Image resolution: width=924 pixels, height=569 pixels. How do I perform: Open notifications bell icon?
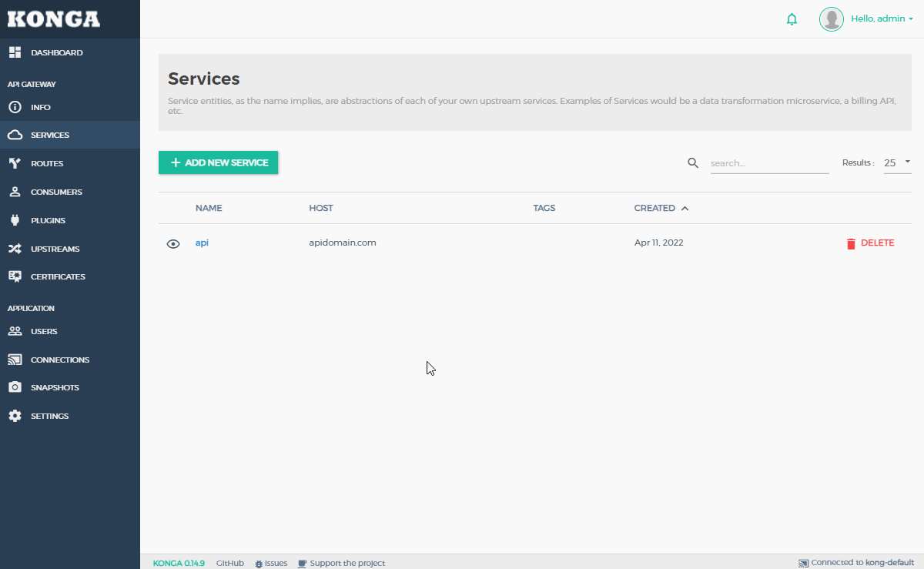point(792,19)
